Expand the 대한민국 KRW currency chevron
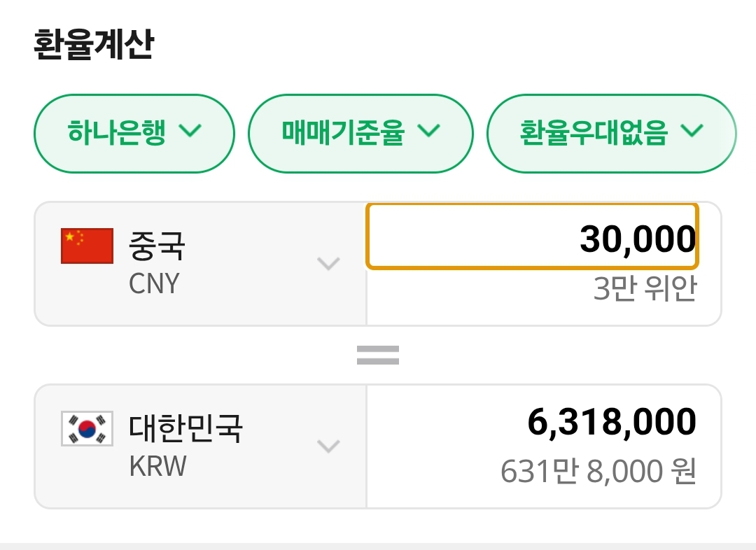This screenshot has height=550, width=756. point(328,446)
